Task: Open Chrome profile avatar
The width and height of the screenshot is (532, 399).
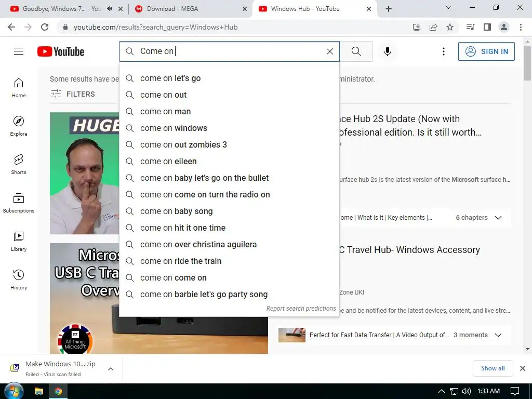Action: [x=504, y=27]
